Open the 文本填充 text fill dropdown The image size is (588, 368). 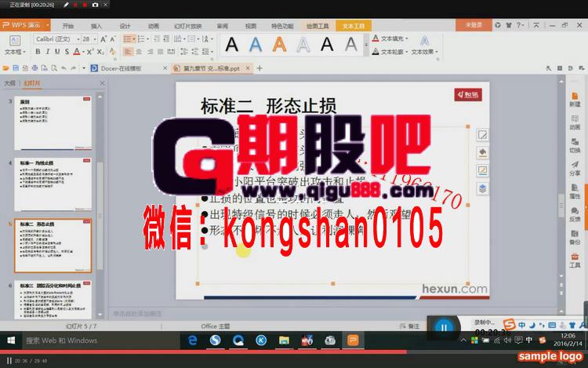[x=390, y=38]
